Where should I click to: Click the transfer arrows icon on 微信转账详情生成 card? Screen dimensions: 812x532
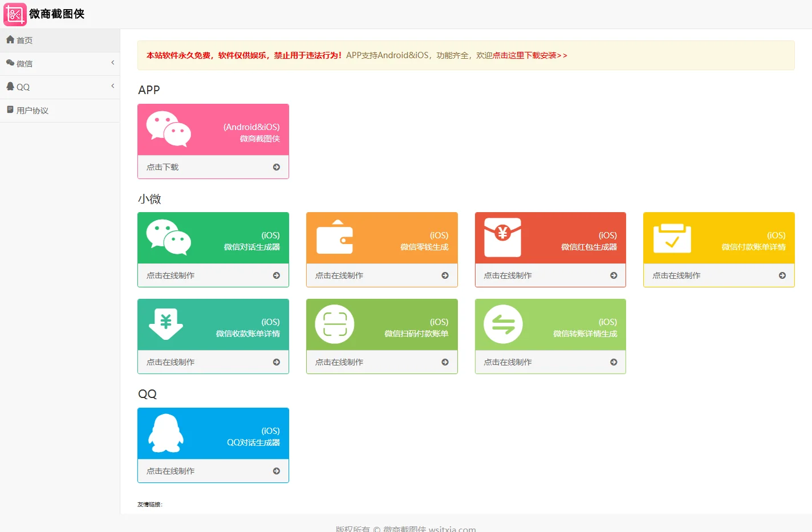pos(503,324)
